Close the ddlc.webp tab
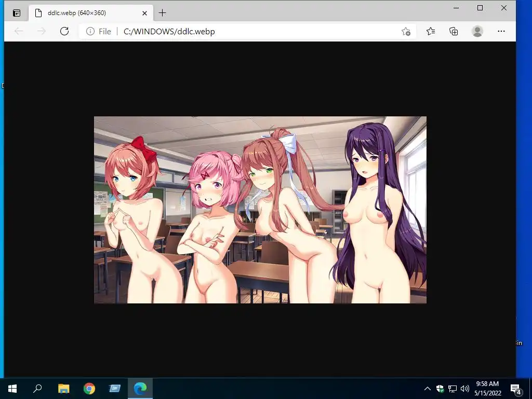The height and width of the screenshot is (399, 532). tap(144, 13)
